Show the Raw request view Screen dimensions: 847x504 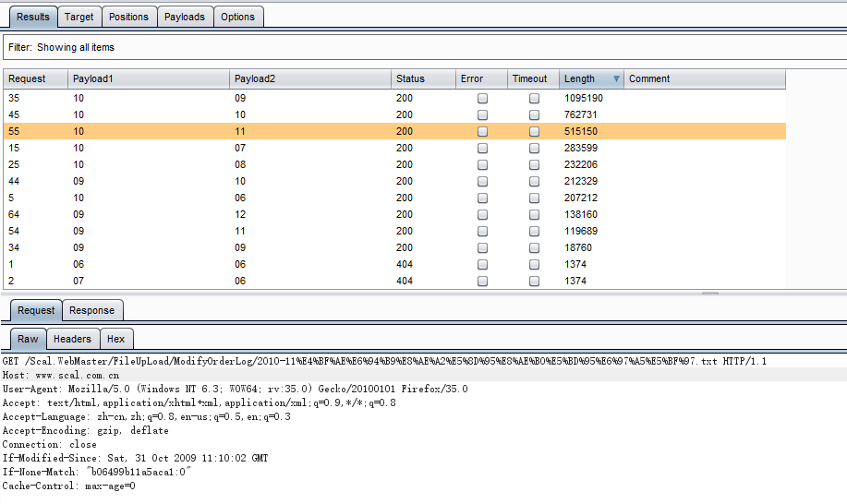coord(28,339)
